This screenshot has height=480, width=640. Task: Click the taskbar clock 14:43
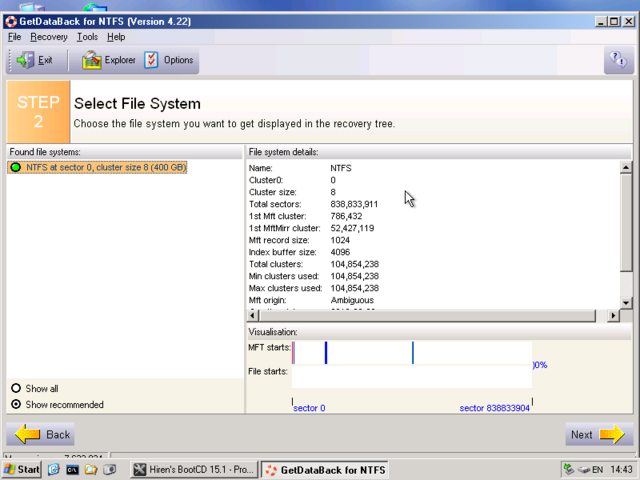621,470
